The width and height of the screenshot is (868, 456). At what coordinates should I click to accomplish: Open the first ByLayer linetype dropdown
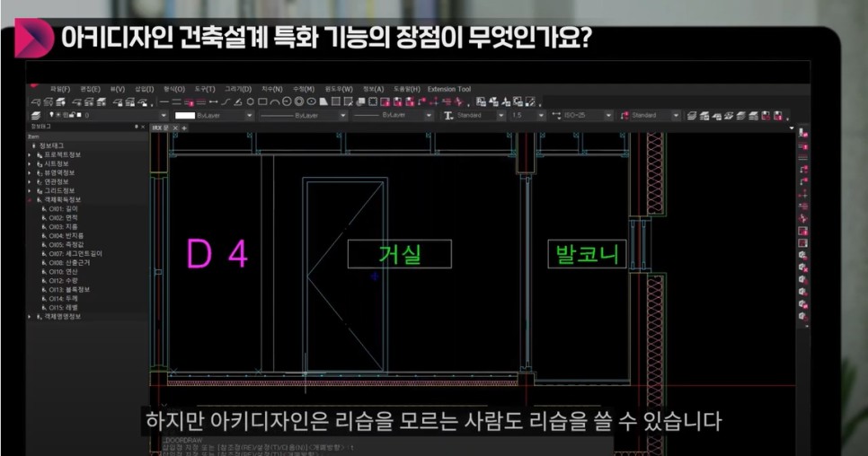point(342,116)
